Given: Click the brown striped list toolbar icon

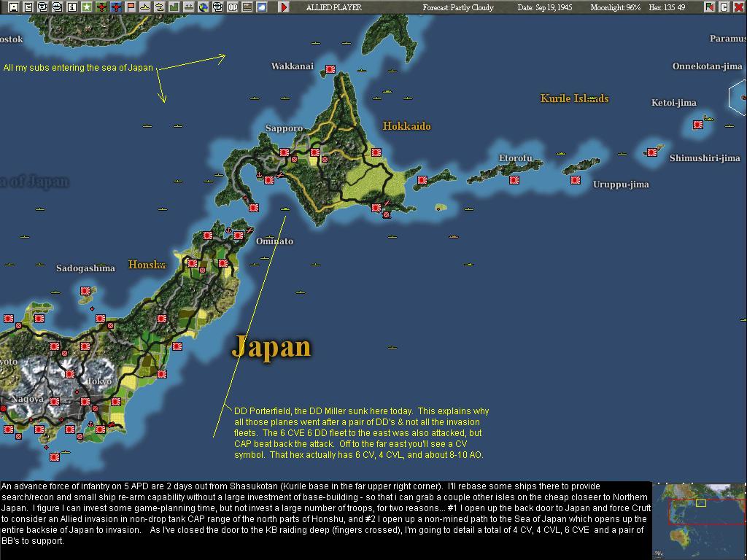Looking at the screenshot, I should tap(247, 7).
